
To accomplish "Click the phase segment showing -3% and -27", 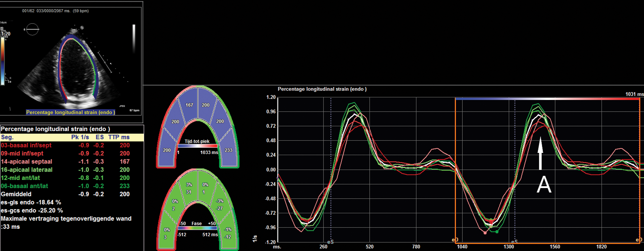I will (x=219, y=205).
